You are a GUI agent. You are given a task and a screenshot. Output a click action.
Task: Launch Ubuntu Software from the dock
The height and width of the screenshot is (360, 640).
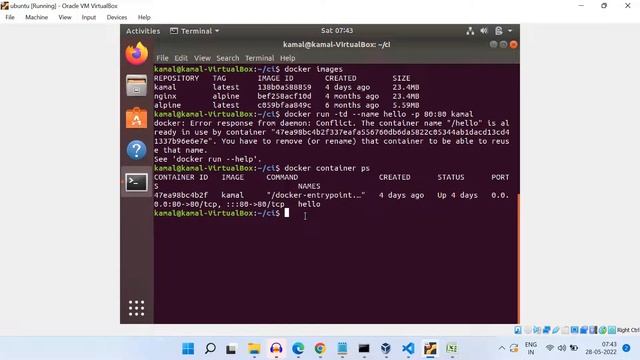(136, 118)
